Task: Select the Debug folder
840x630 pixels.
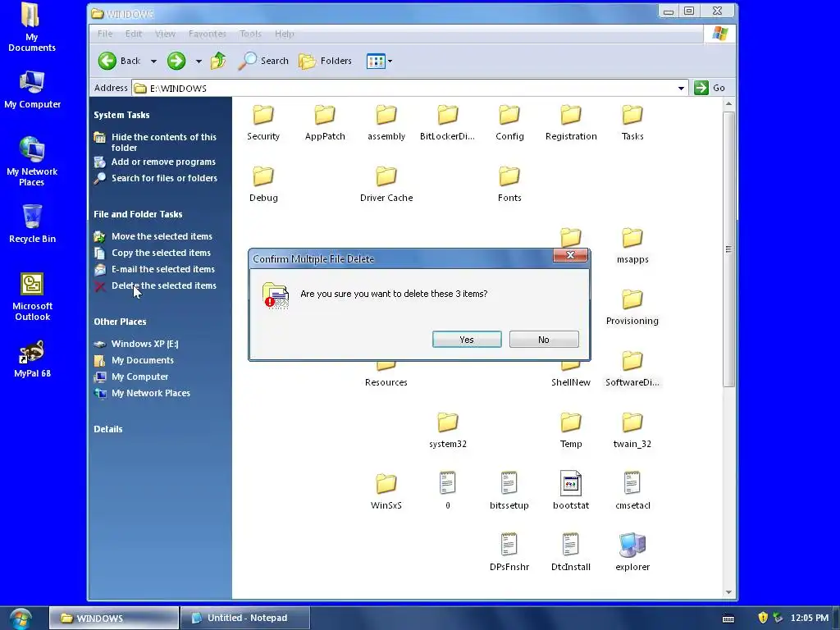Action: click(x=263, y=185)
